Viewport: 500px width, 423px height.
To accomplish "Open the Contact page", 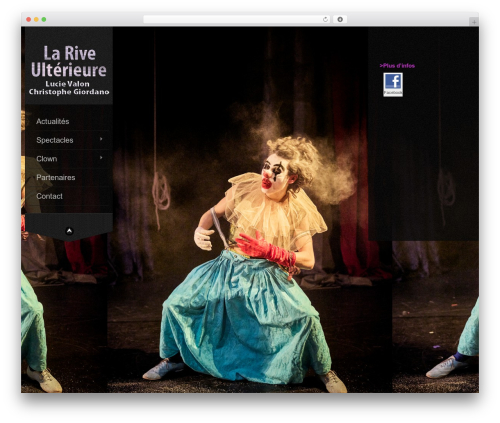I will point(49,196).
